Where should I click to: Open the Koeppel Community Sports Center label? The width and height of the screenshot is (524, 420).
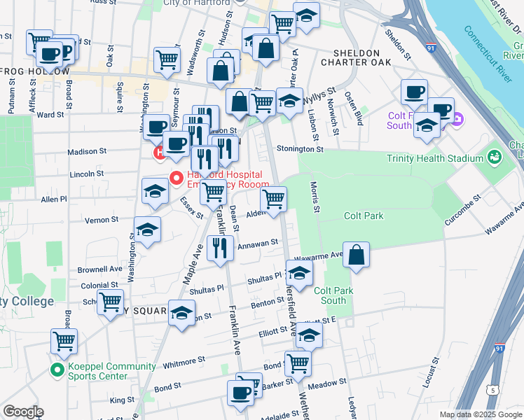pyautogui.click(x=111, y=371)
